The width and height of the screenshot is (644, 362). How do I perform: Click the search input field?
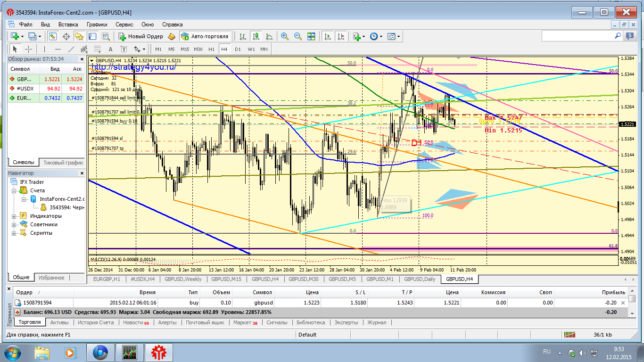click(582, 36)
